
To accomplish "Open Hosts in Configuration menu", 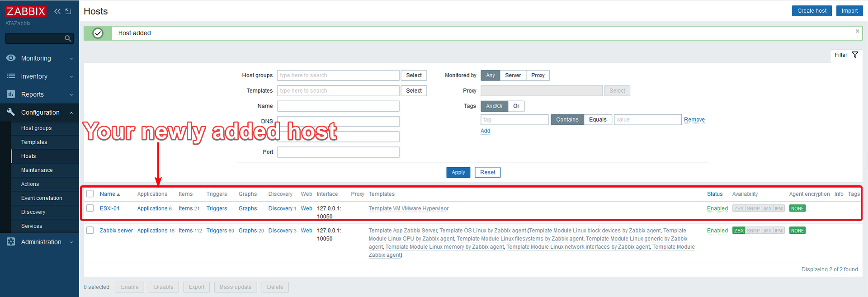I will coord(28,156).
